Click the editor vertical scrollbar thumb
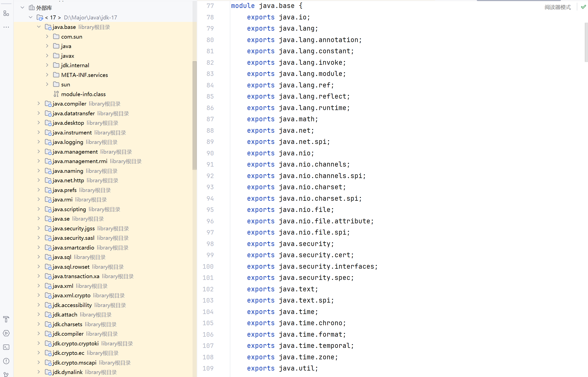 (x=586, y=42)
